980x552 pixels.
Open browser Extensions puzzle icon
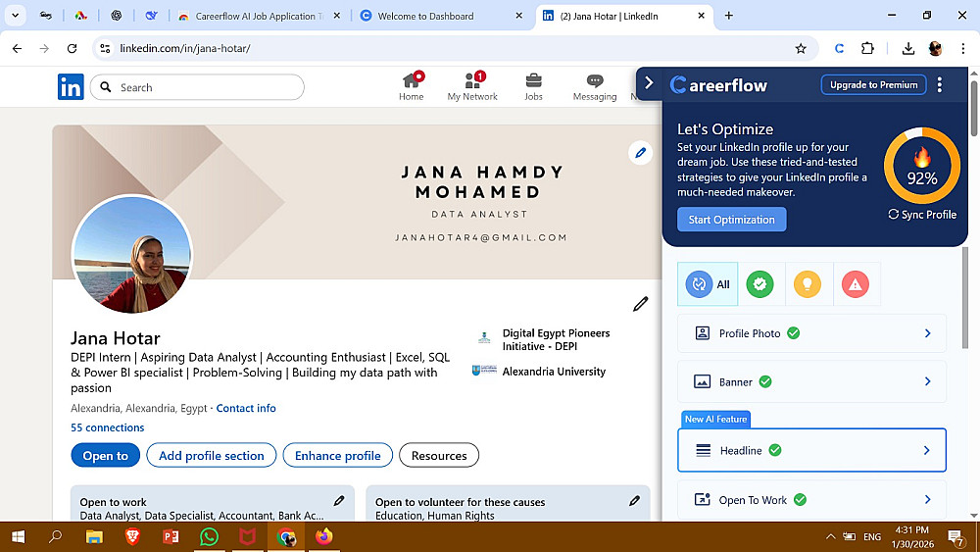click(867, 48)
